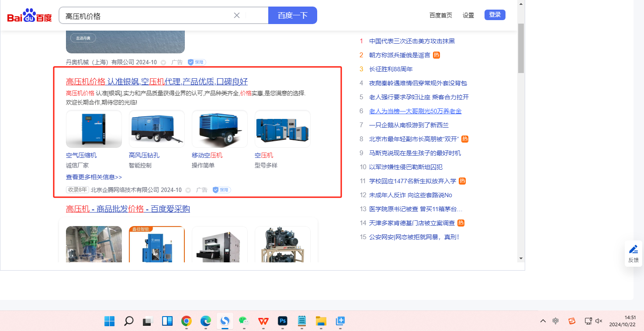644x331 pixels.
Task: Open hot topic 老人为当榜一大哥刷光50万养老金
Action: (415, 111)
